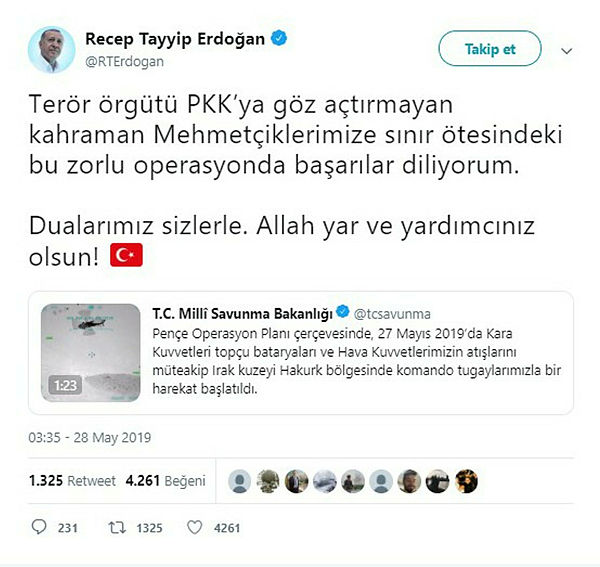Screen dimensions: 600x567
Task: Open the @tcsavunma handle link
Action: 392,314
